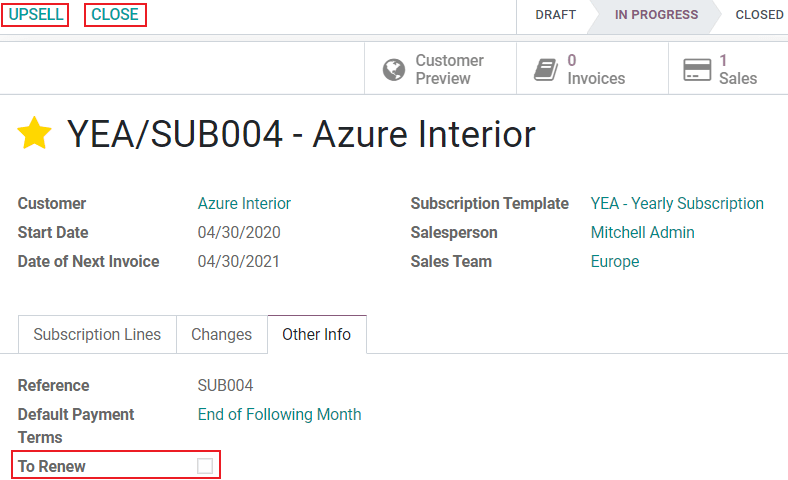Click the Customer Preview globe icon
The height and width of the screenshot is (480, 788).
click(395, 69)
